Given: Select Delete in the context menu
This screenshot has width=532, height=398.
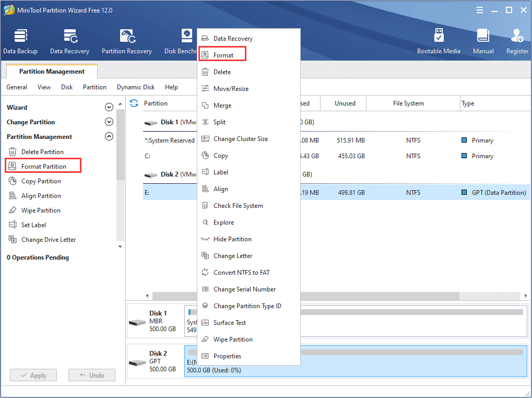Looking at the screenshot, I should pyautogui.click(x=249, y=72).
